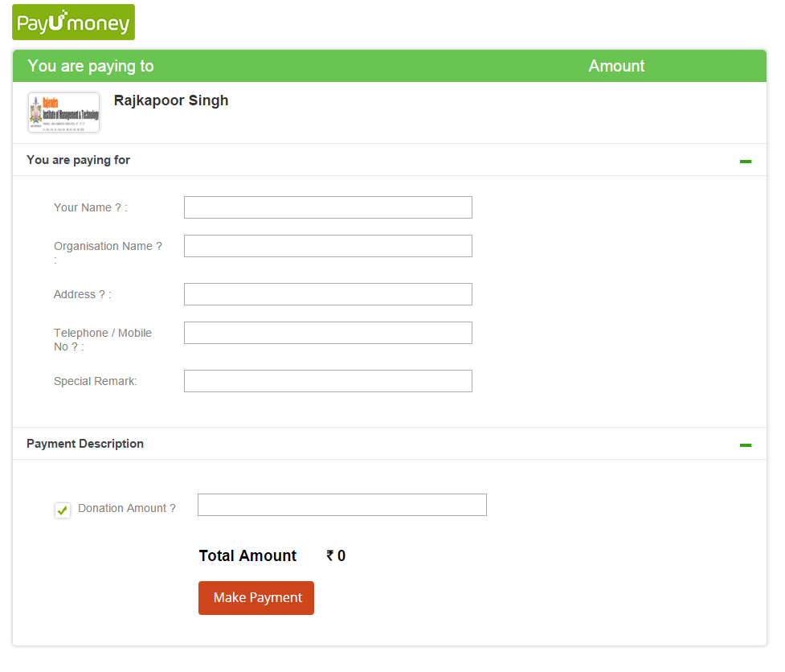
Task: Click the Rajendra Institute logo thumbnail
Action: pos(63,113)
